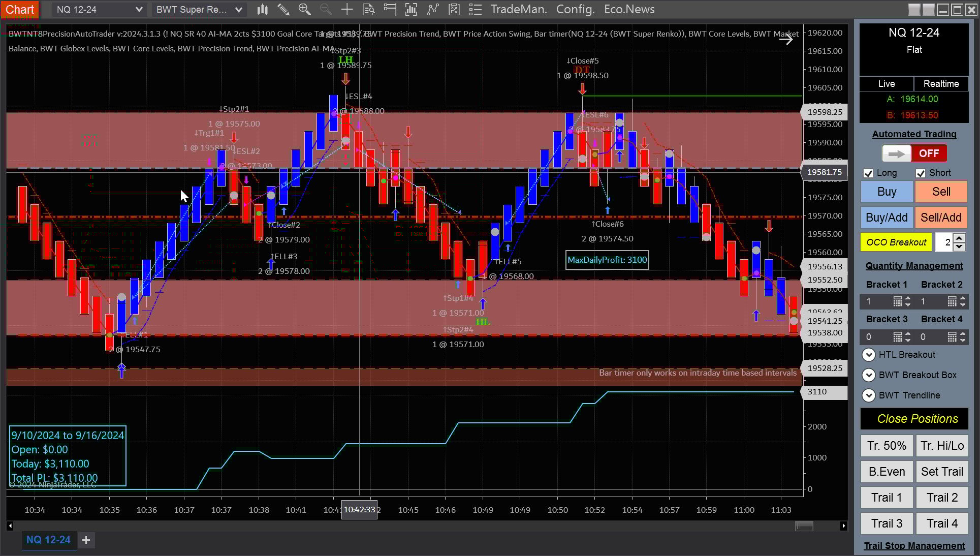Screen dimensions: 980x556
Task: Click the Set Trail button
Action: pos(942,472)
